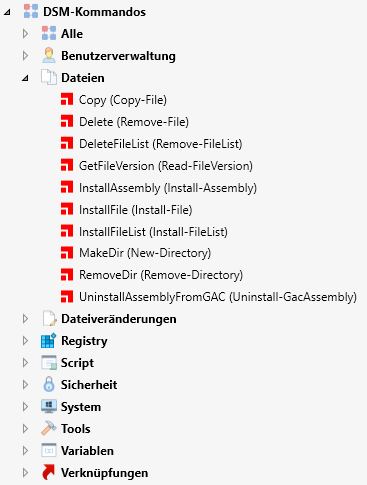Click the Dateiveränderungen document icon

[49, 318]
